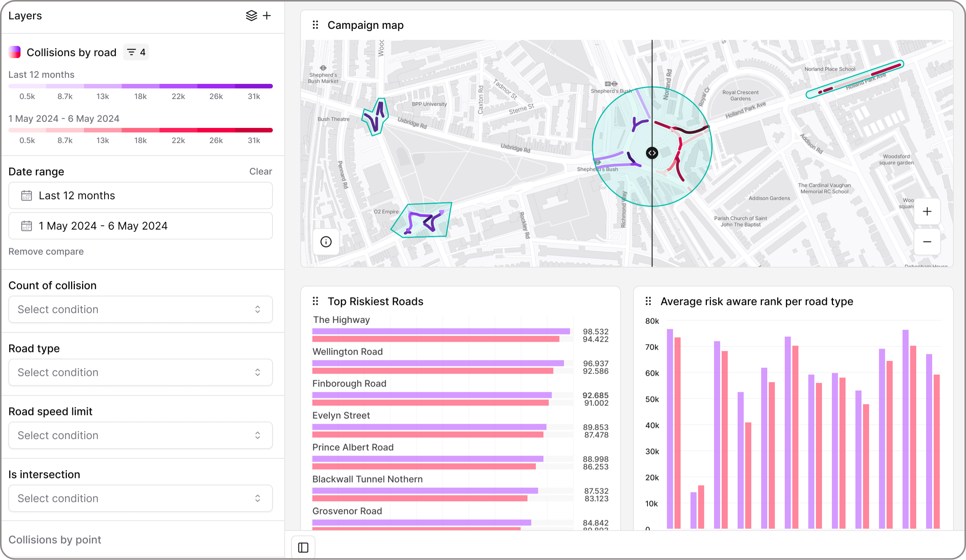Open Road type condition dropdown
Image resolution: width=966 pixels, height=560 pixels.
tap(140, 372)
